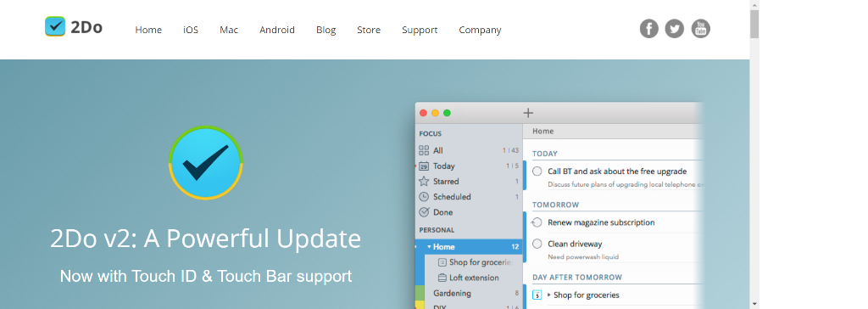
Task: Open the YouTube channel icon
Action: [700, 29]
